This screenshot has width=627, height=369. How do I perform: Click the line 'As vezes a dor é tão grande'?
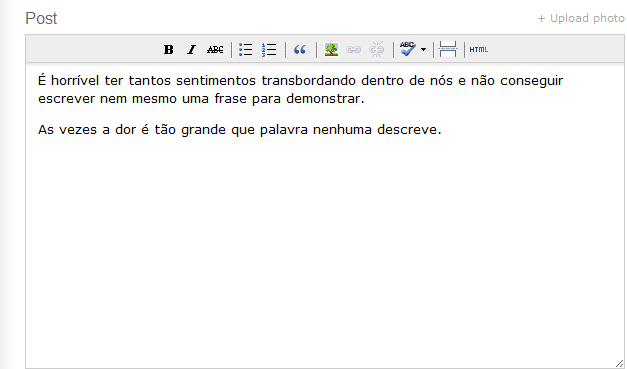(x=240, y=130)
